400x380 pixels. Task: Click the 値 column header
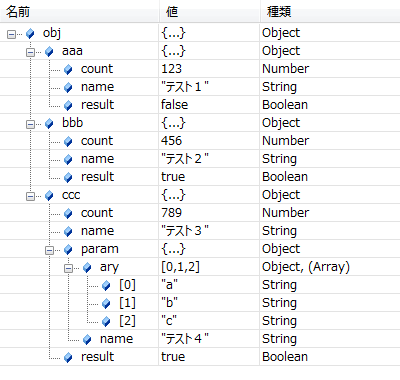pyautogui.click(x=209, y=12)
